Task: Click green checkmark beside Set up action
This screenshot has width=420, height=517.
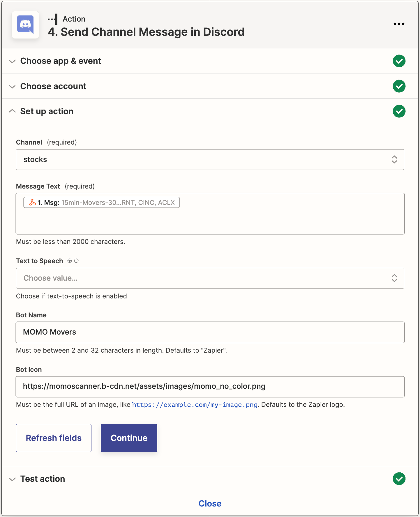Action: 399,111
